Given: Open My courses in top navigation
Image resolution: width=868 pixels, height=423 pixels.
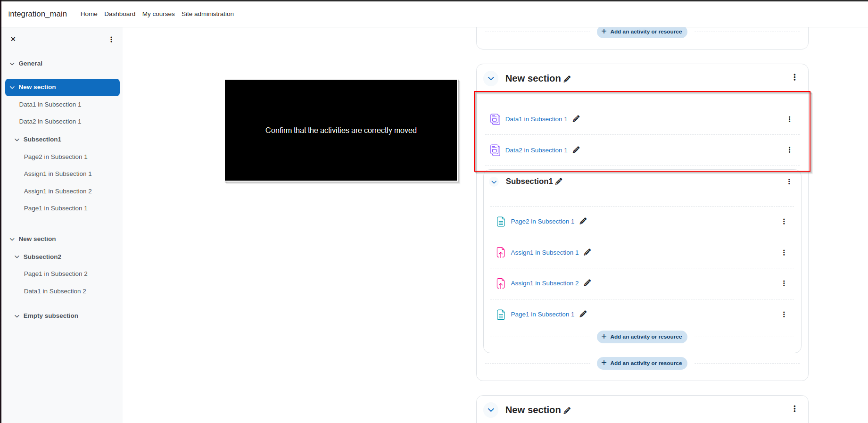Looking at the screenshot, I should coord(158,14).
